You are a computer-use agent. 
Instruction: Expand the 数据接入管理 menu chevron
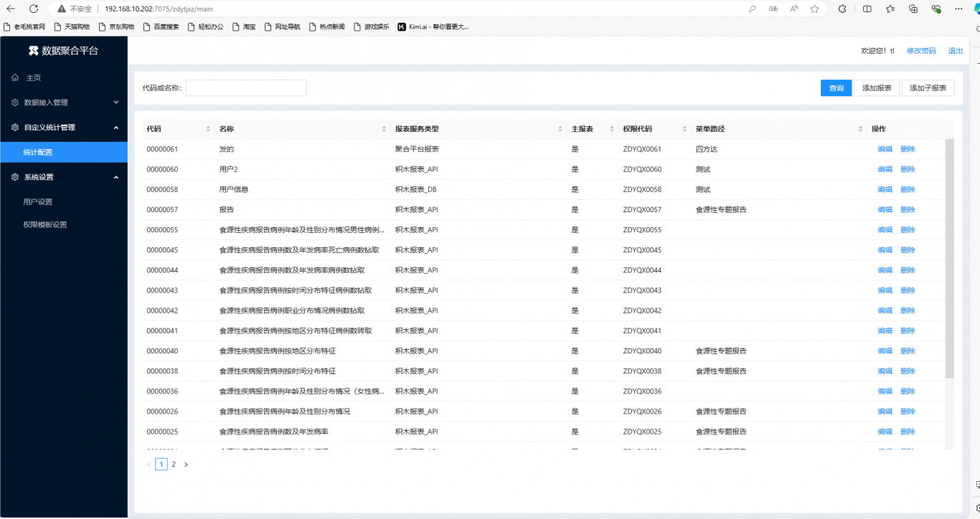(x=116, y=103)
